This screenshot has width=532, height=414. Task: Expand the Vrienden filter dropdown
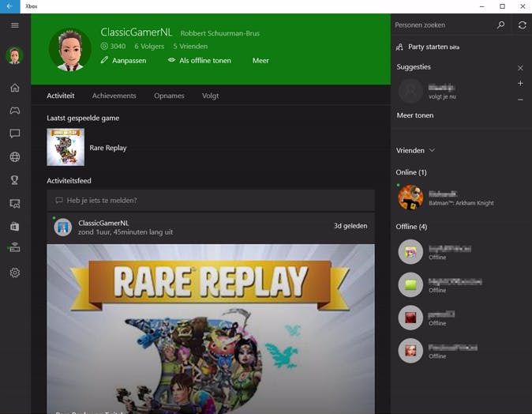pyautogui.click(x=415, y=150)
